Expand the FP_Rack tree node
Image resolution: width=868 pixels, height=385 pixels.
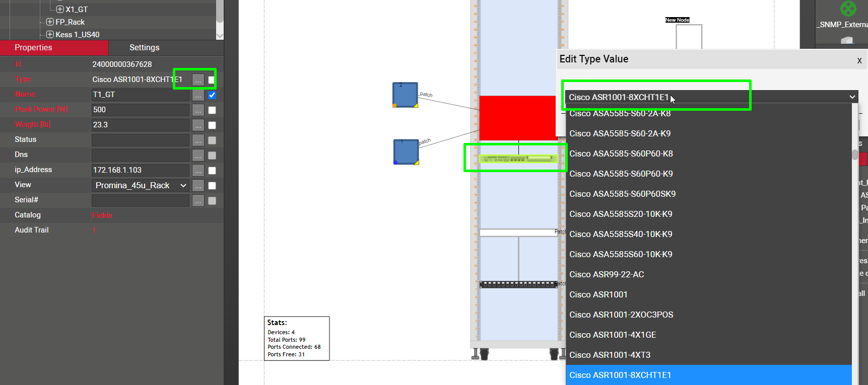pyautogui.click(x=50, y=22)
